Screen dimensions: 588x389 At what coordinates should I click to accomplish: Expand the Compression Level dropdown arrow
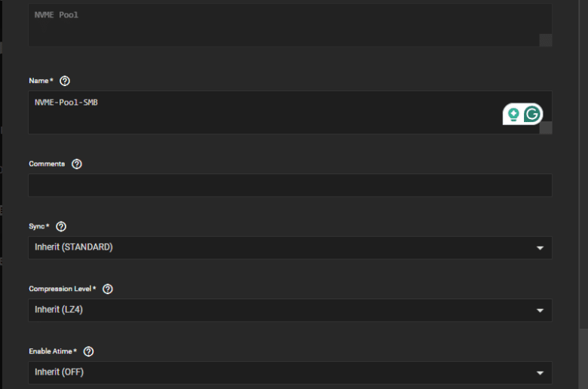coord(540,311)
